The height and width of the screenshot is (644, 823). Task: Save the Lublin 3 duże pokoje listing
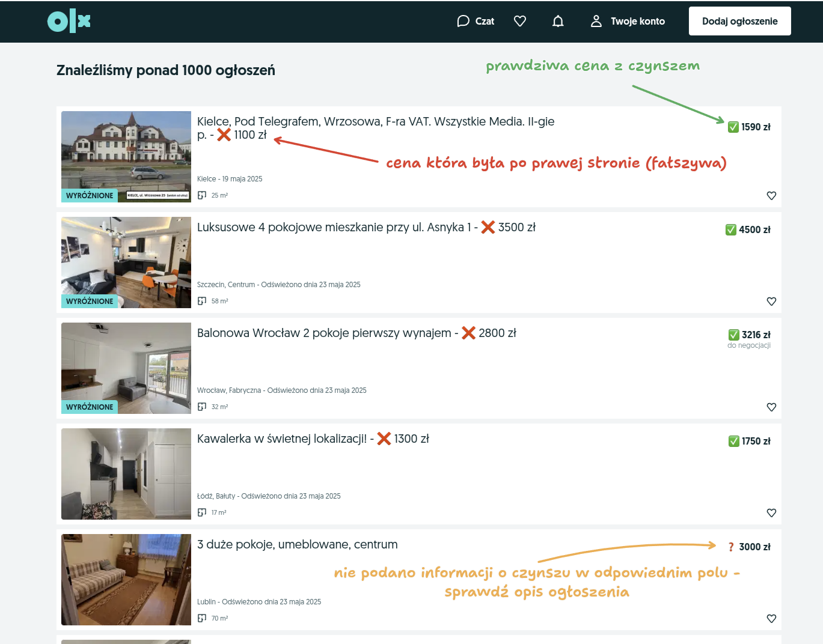tap(771, 619)
